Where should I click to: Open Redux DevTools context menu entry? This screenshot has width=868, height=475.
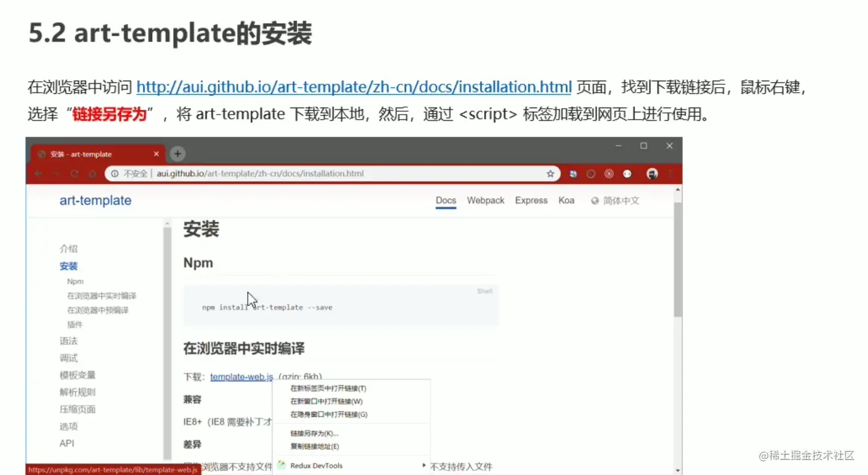click(x=351, y=465)
